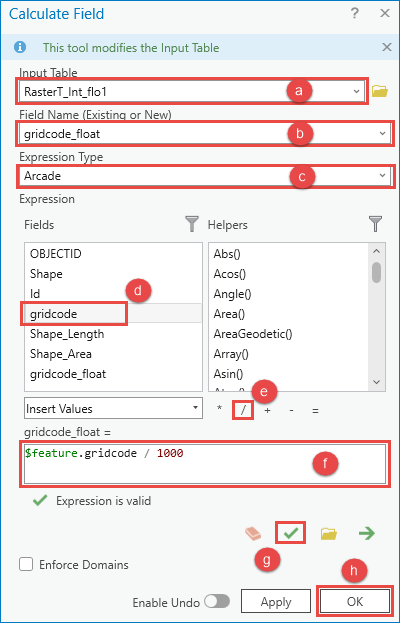Clear expression with the eraser icon
400x623 pixels.
tap(253, 534)
